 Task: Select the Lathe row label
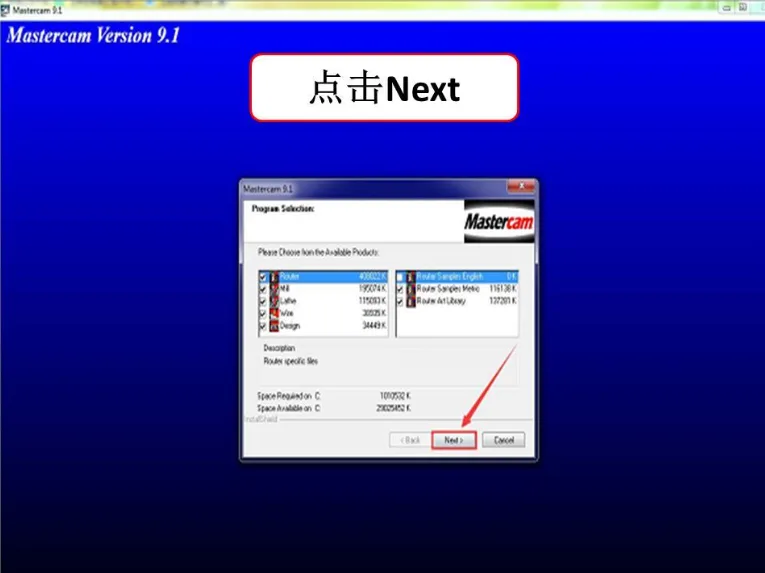(x=288, y=301)
